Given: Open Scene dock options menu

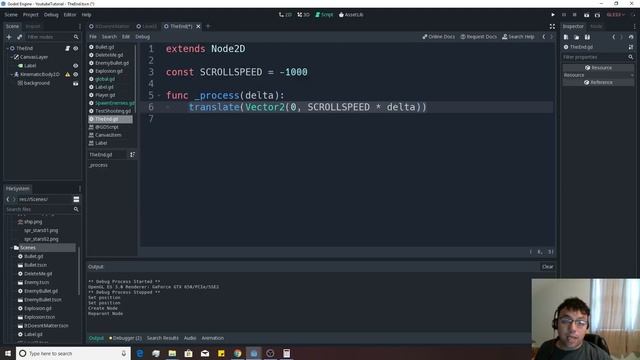Looking at the screenshot, I should (x=80, y=26).
